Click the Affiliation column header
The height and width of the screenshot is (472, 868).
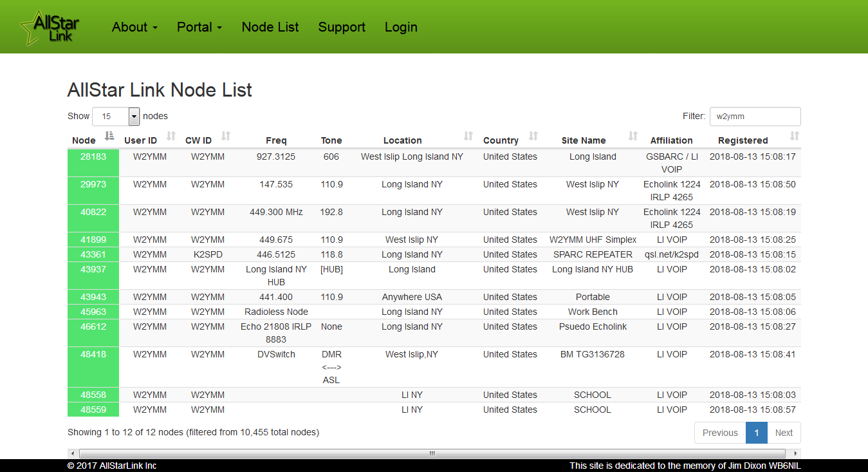click(672, 140)
